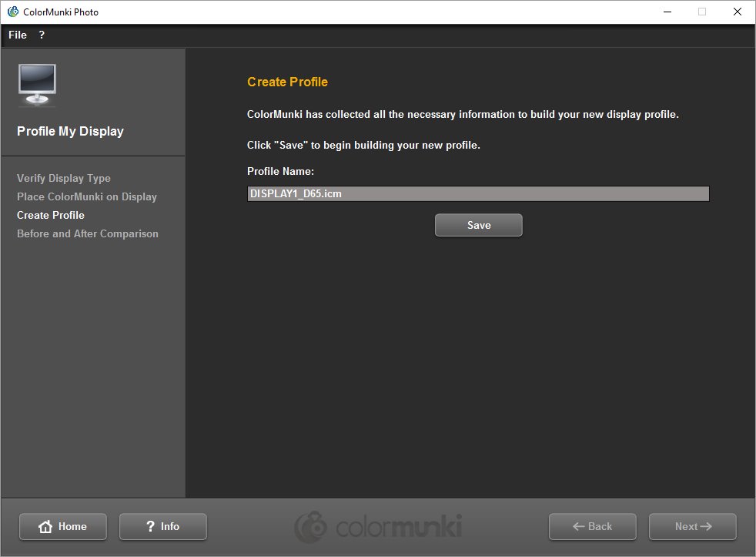The height and width of the screenshot is (557, 756).
Task: Select the Verify Display Type step
Action: pos(64,178)
